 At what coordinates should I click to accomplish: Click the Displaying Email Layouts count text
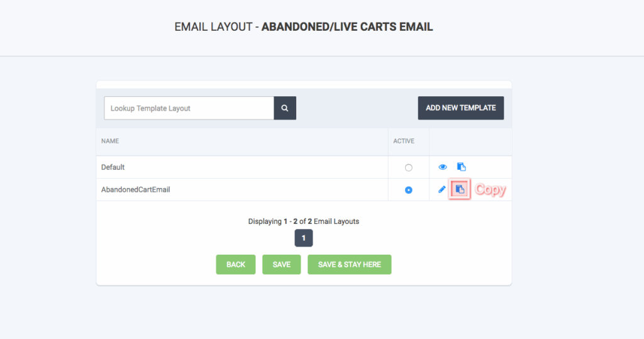click(303, 221)
